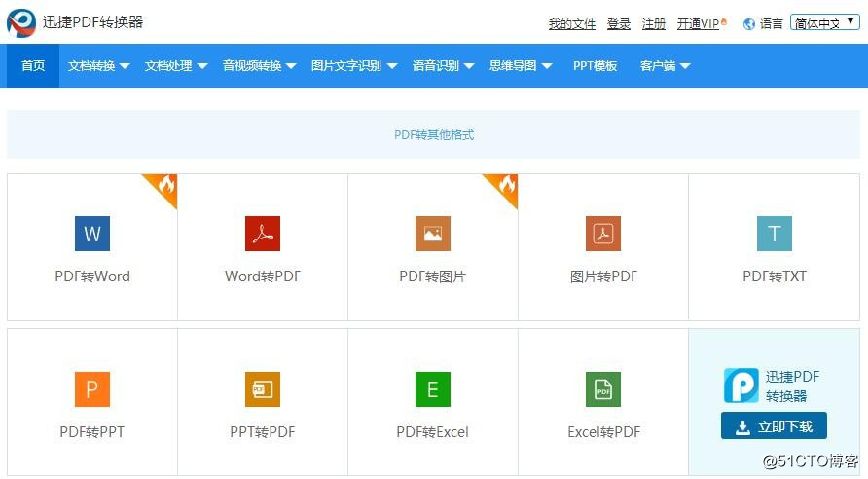
Task: Click the 文档处理 menu label
Action: click(168, 66)
